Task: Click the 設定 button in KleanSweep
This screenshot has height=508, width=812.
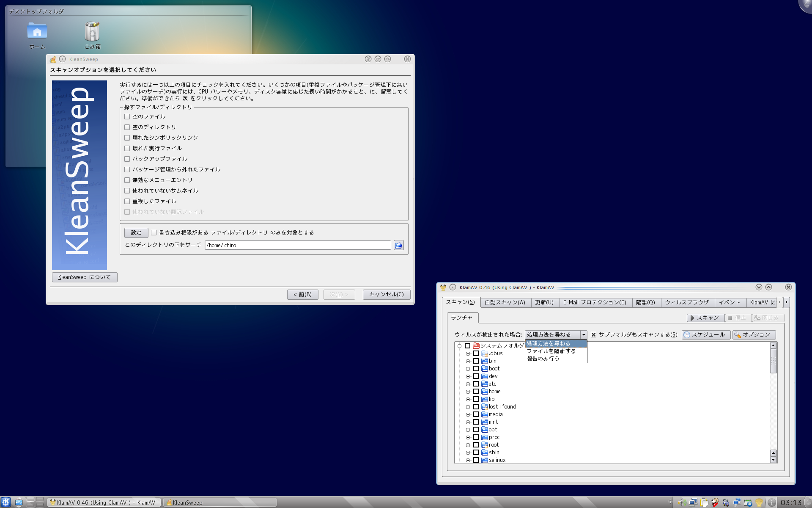Action: (136, 232)
